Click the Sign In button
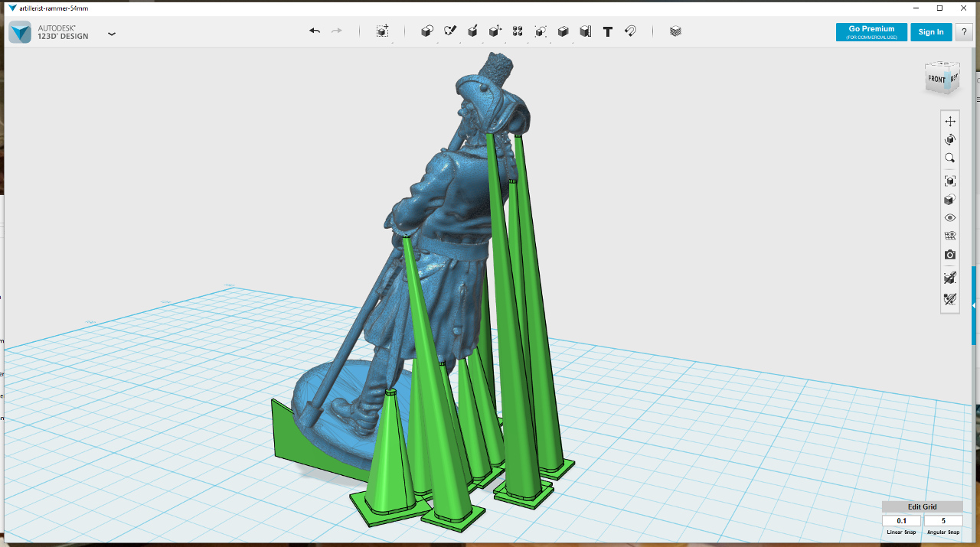The height and width of the screenshot is (547, 980). [x=931, y=32]
